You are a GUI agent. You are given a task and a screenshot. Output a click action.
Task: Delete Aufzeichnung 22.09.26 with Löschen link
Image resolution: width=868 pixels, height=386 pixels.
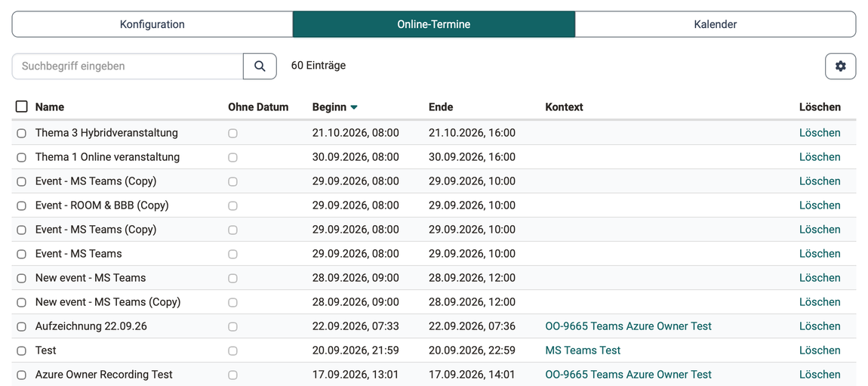point(819,326)
